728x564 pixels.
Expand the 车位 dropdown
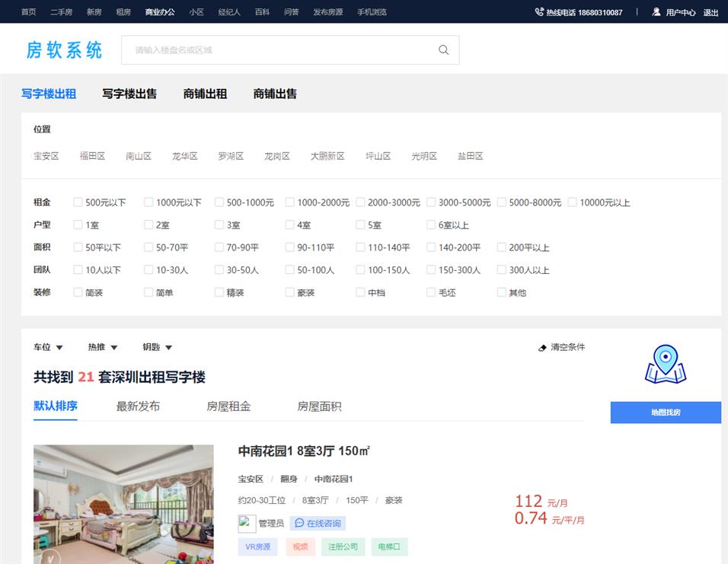click(x=46, y=347)
